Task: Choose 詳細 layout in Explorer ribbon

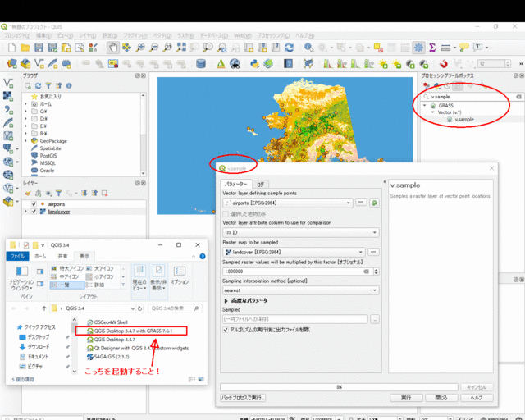Action: (95, 285)
